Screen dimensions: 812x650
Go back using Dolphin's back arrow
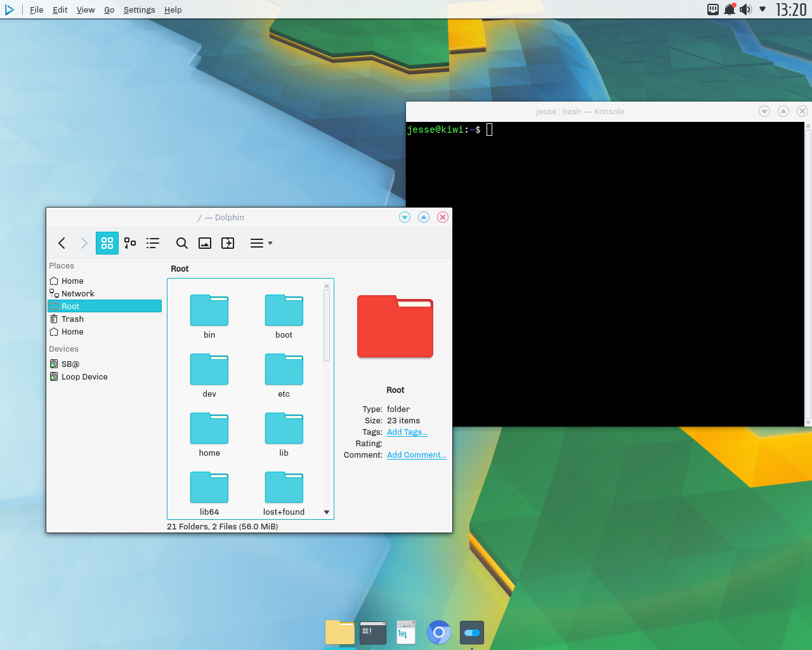click(x=62, y=243)
